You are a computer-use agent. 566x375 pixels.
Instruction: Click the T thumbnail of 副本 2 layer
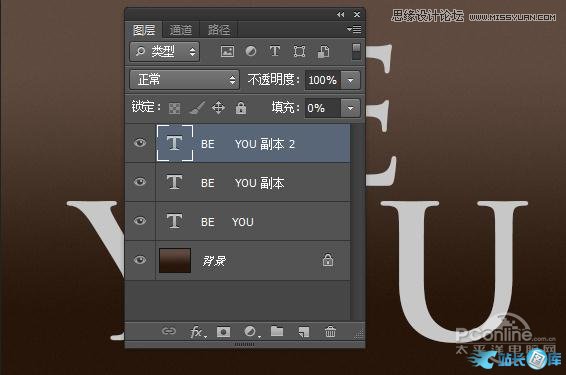tap(175, 143)
